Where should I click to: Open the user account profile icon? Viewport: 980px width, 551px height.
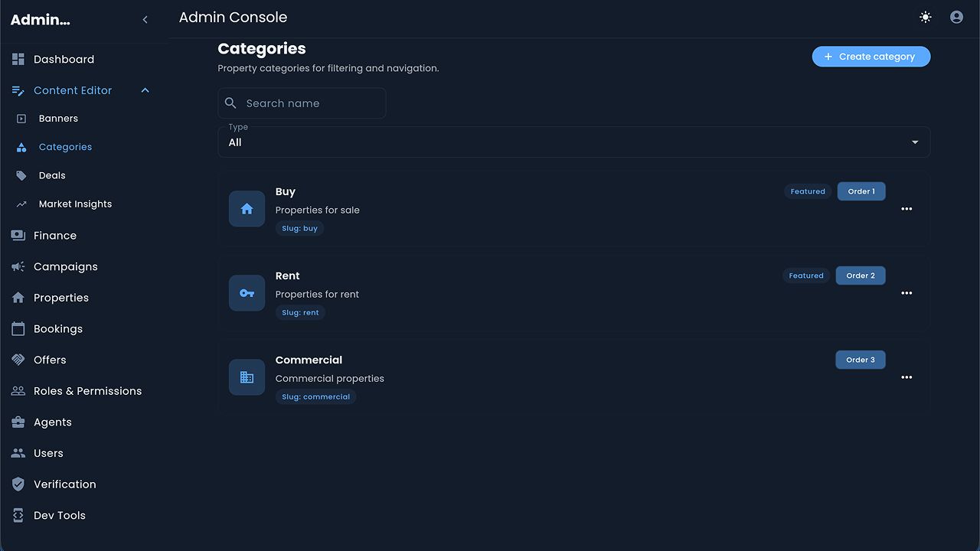(956, 17)
